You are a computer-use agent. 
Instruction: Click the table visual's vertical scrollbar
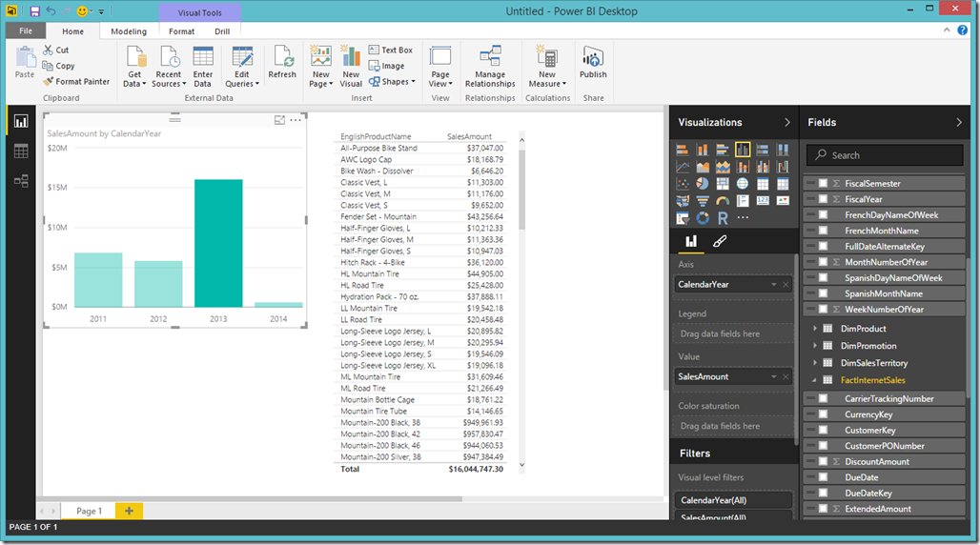(x=521, y=191)
